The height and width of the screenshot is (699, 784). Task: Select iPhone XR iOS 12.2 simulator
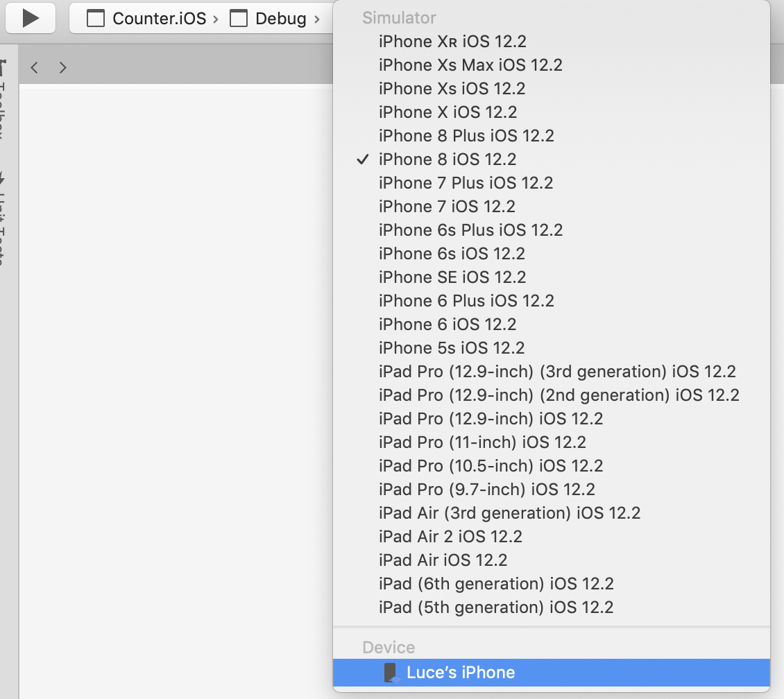pos(552,42)
